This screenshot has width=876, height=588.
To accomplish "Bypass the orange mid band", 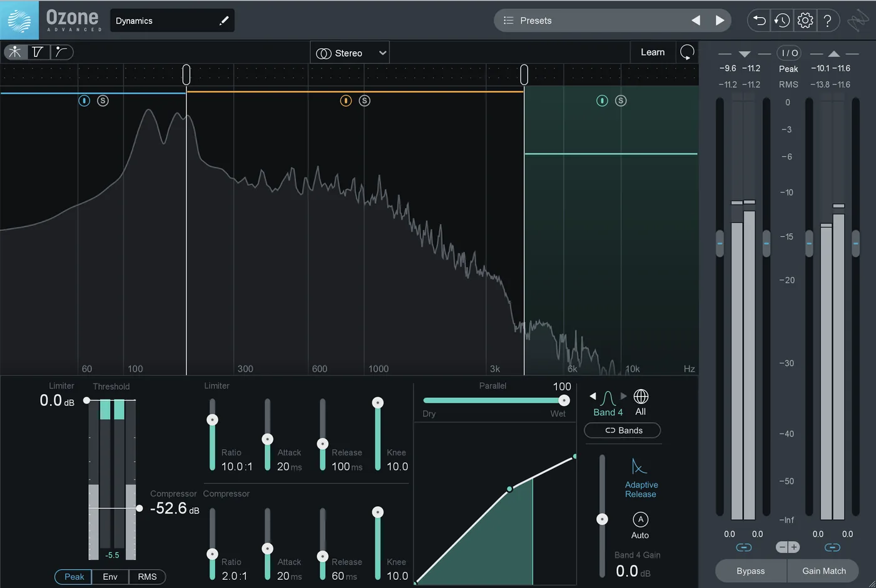I will 346,101.
